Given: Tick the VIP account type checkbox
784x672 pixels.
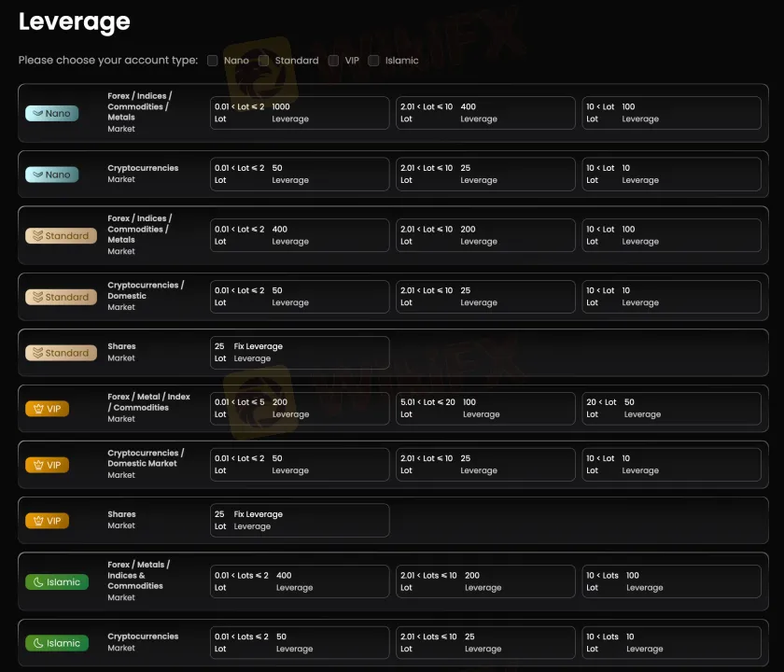Looking at the screenshot, I should [333, 61].
